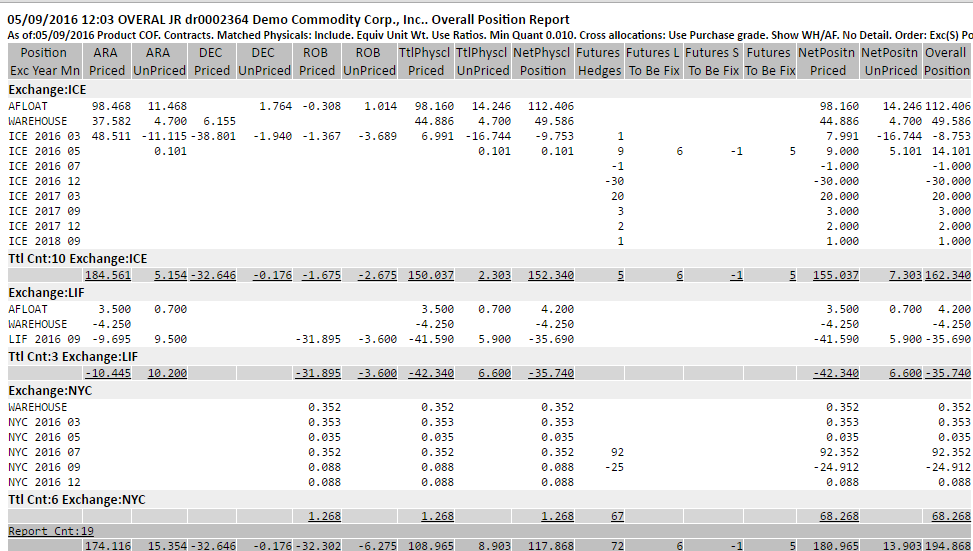Click the DEC UnPriced column header
Image resolution: width=973 pixels, height=551 pixels.
(x=264, y=61)
